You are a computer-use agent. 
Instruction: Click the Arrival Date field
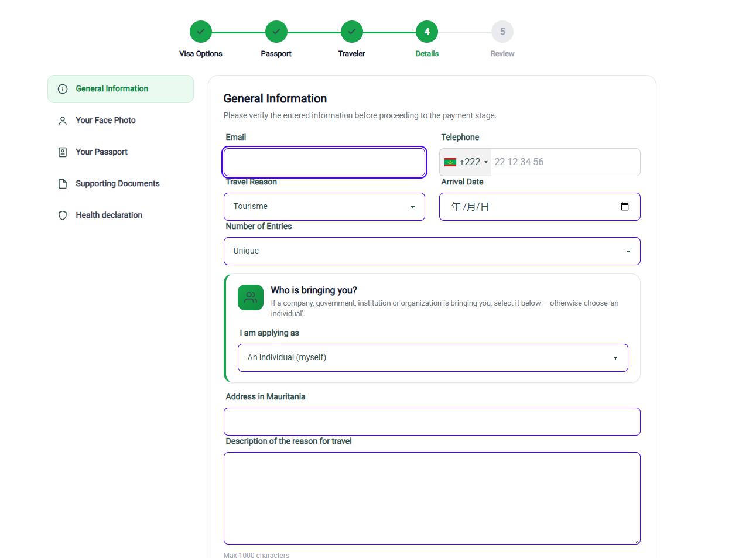pyautogui.click(x=540, y=207)
